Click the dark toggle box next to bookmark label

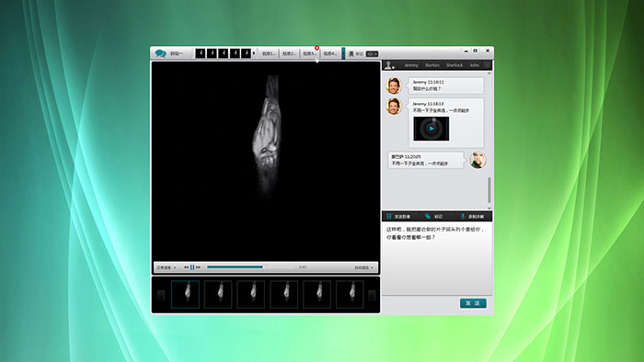(x=372, y=53)
